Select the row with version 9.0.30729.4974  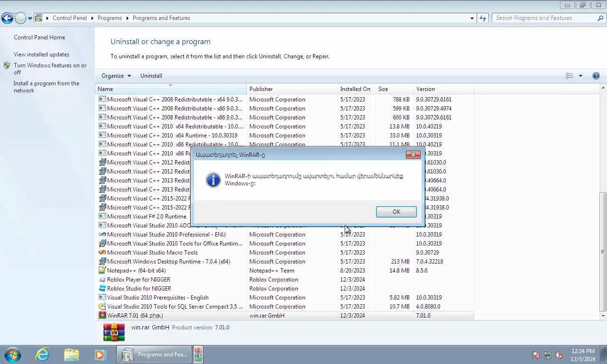click(285, 109)
